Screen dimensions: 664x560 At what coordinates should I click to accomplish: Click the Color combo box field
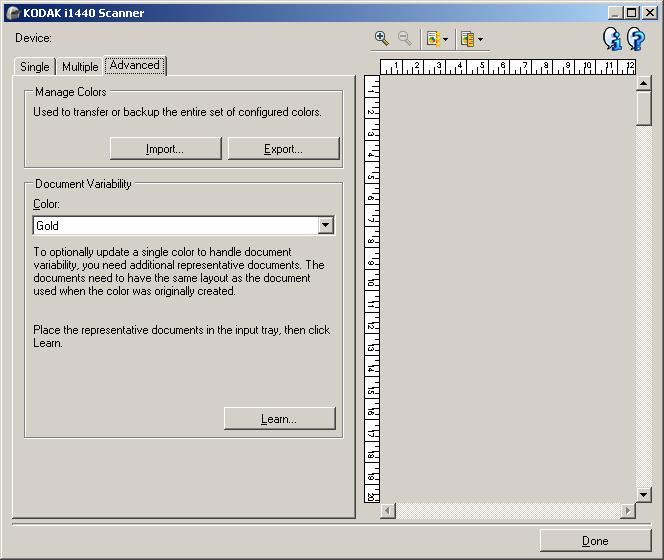pos(183,225)
